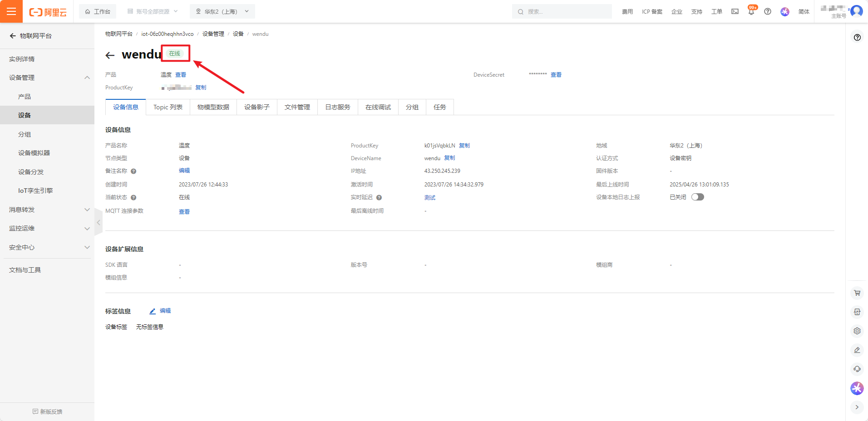
Task: Open the AI assistant star icon in top bar
Action: point(784,11)
